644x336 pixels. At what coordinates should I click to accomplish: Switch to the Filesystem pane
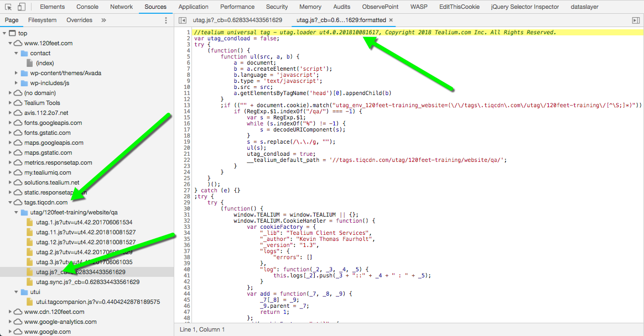[42, 20]
